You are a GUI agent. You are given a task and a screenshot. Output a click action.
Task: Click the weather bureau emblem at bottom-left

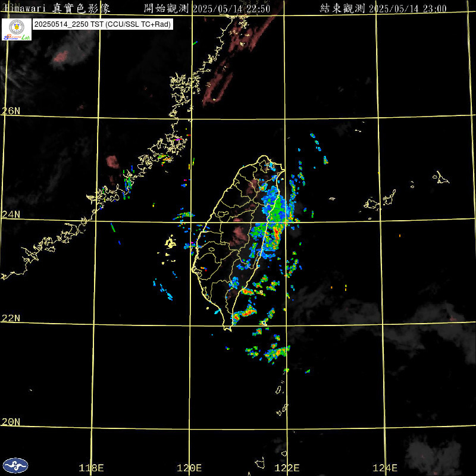(x=15, y=465)
